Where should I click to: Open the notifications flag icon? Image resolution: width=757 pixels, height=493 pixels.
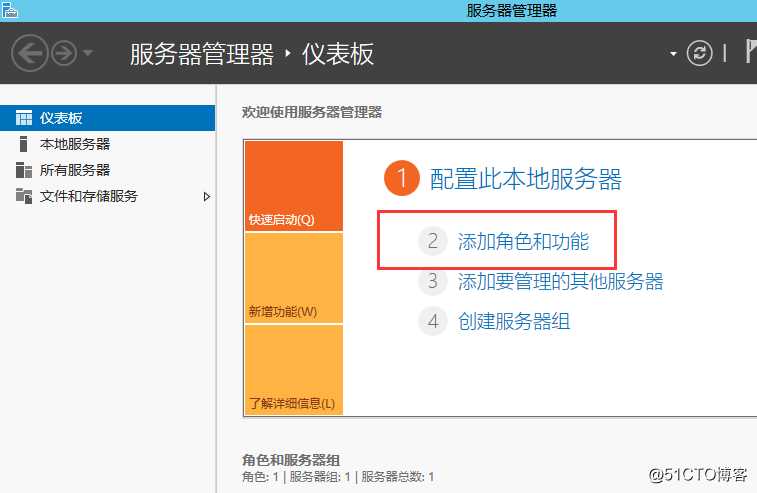tap(751, 51)
